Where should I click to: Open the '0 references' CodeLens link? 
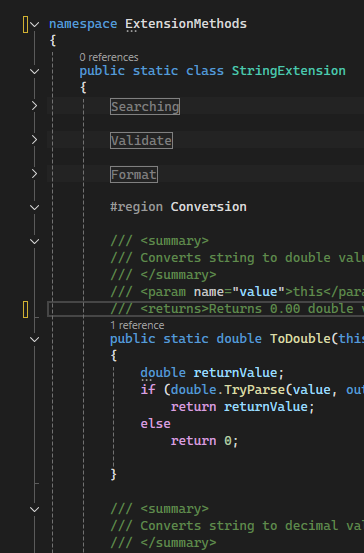pos(109,57)
